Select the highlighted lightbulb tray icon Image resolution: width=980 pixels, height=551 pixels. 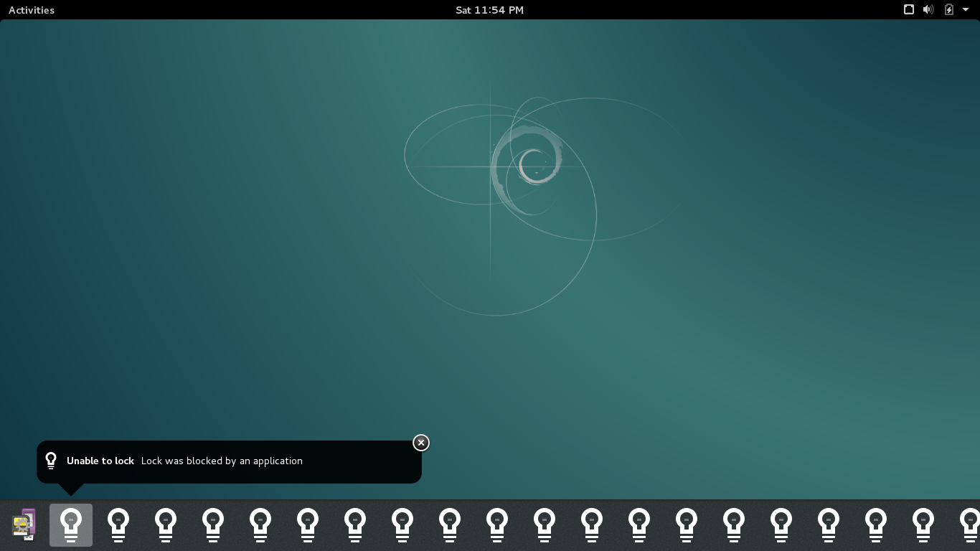[71, 525]
